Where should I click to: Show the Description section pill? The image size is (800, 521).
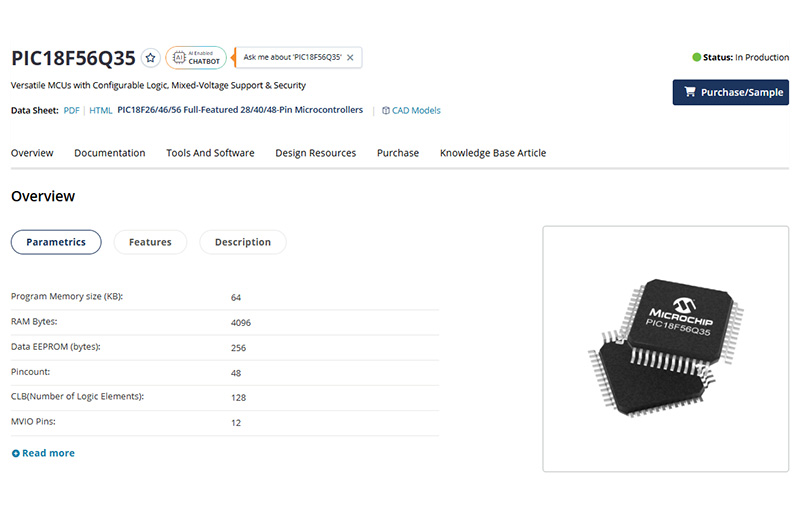click(x=243, y=242)
